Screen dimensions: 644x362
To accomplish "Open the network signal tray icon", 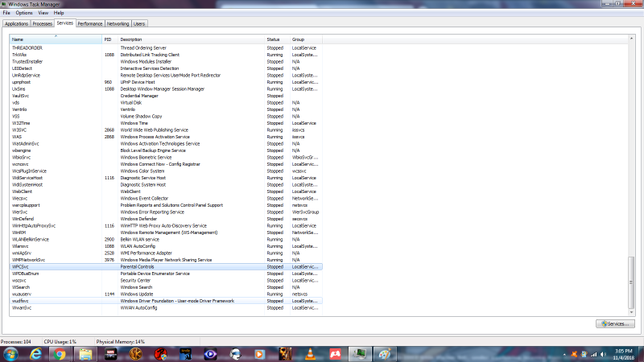I will tap(593, 354).
